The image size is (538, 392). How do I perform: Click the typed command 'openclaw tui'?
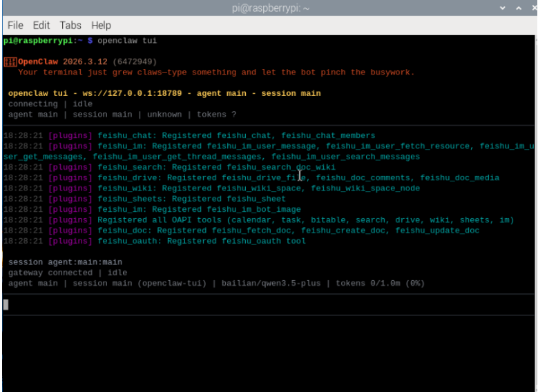pyautogui.click(x=127, y=41)
